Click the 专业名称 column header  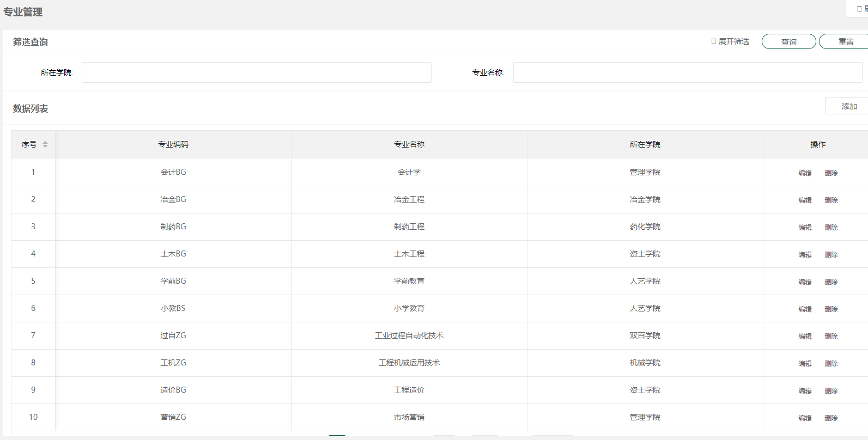(x=409, y=144)
